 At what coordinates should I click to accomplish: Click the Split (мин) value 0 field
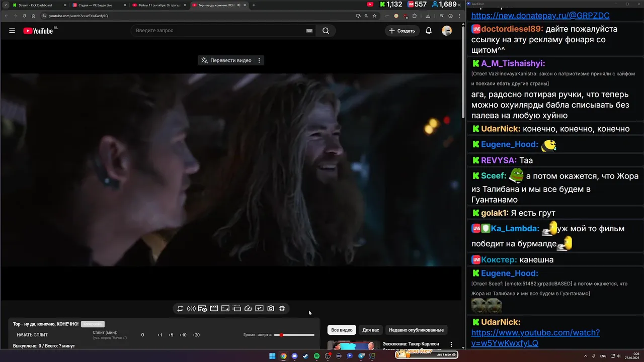(x=142, y=335)
